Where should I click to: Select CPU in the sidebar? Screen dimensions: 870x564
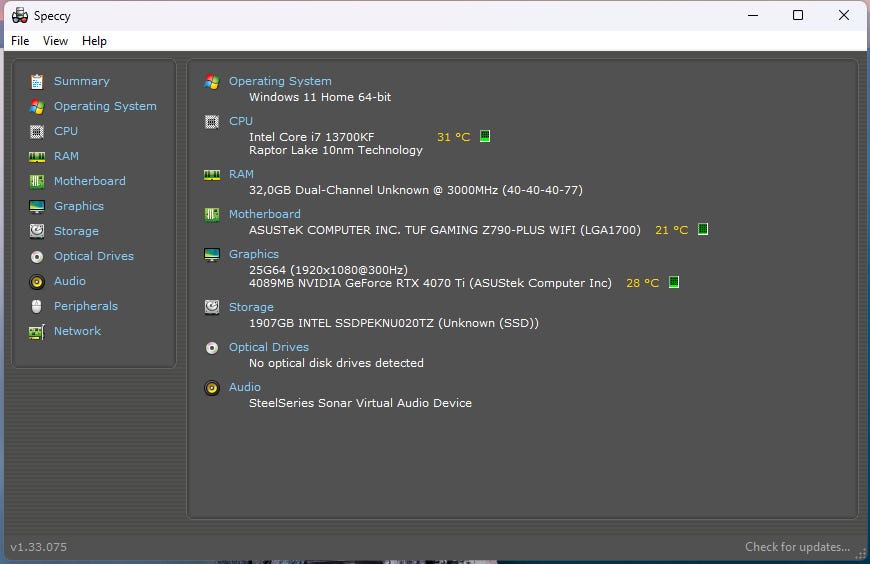66,131
